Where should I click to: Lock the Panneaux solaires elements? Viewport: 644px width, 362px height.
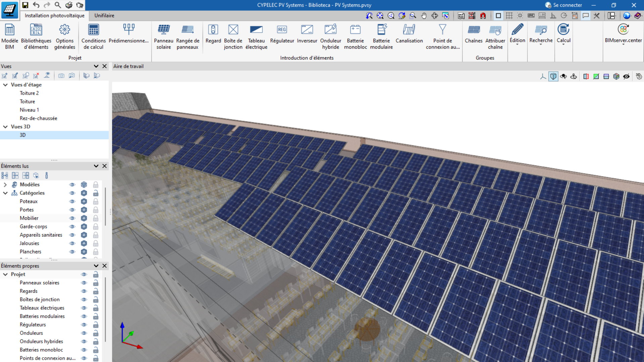[x=96, y=283]
